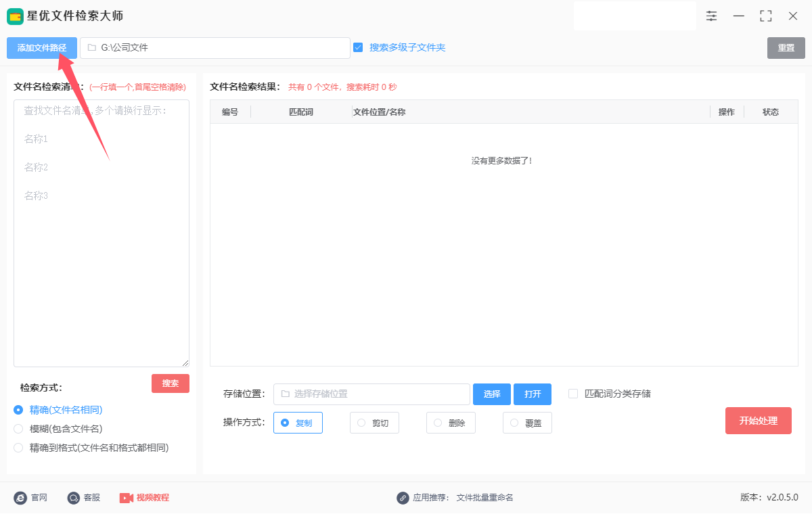This screenshot has height=514, width=812.
Task: Click the 文件批量重命名 recommended app link
Action: pos(485,498)
